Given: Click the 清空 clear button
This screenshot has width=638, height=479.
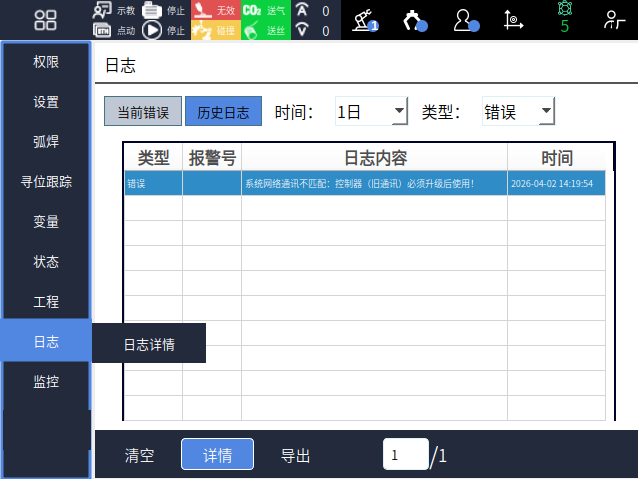Looking at the screenshot, I should coord(139,455).
